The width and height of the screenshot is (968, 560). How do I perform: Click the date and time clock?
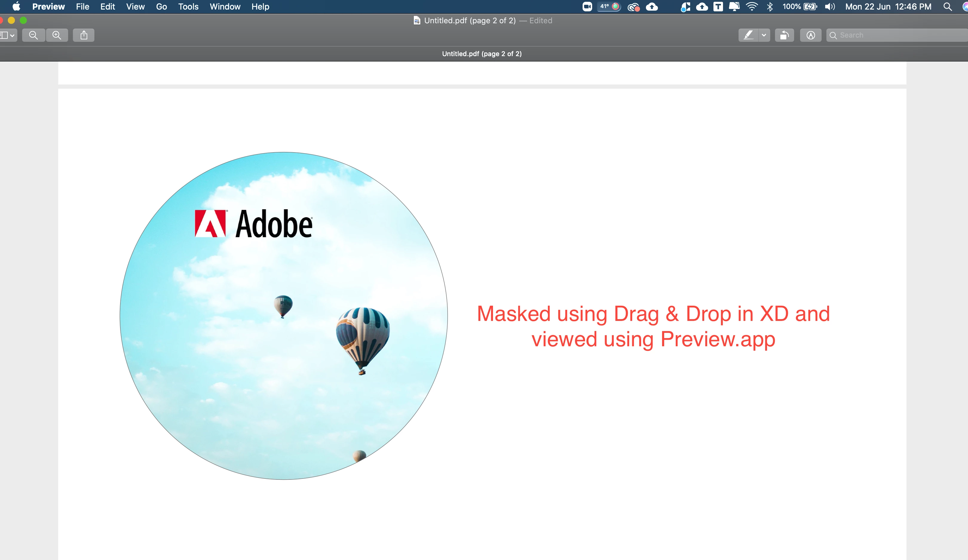click(888, 7)
